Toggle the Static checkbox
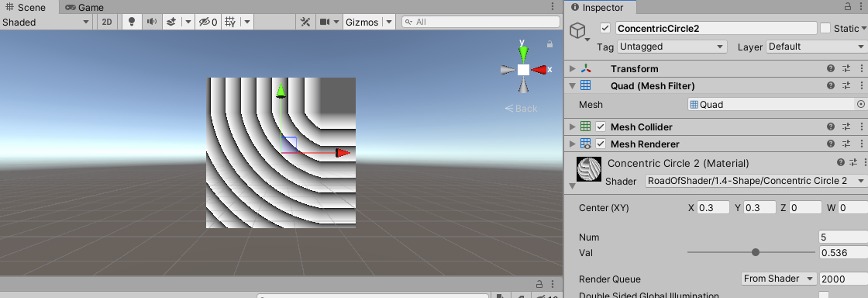 (x=825, y=28)
